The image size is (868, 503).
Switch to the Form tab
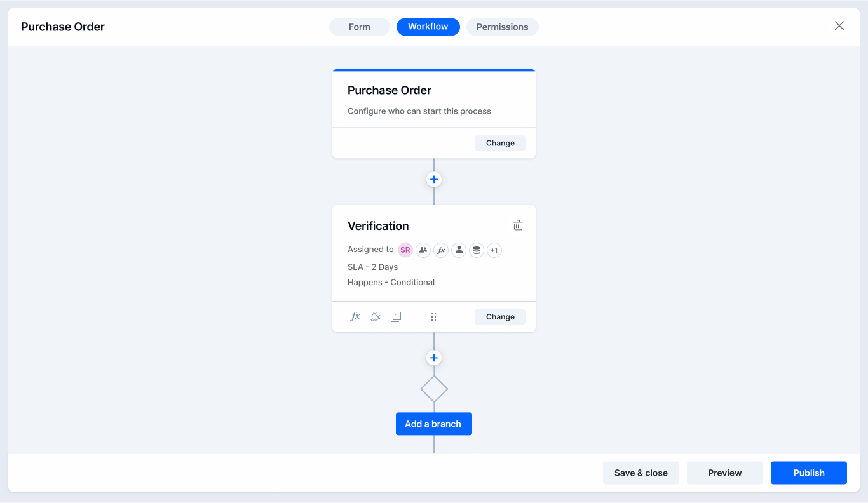[x=360, y=27]
